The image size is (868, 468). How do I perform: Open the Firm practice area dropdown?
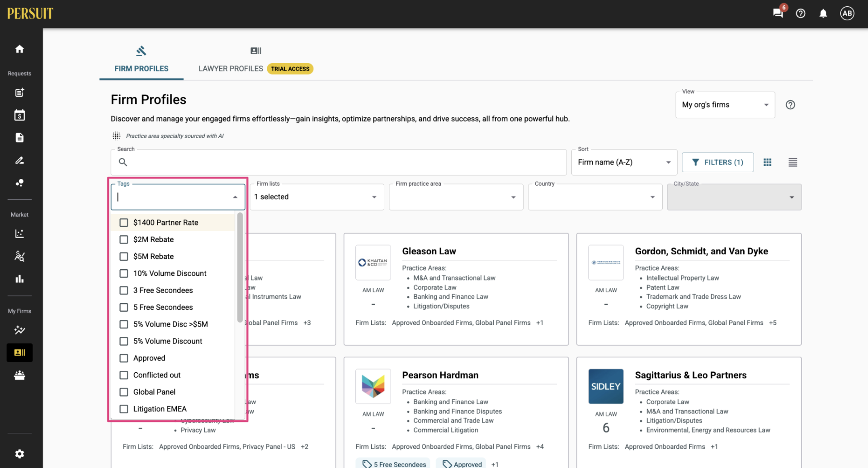(456, 197)
